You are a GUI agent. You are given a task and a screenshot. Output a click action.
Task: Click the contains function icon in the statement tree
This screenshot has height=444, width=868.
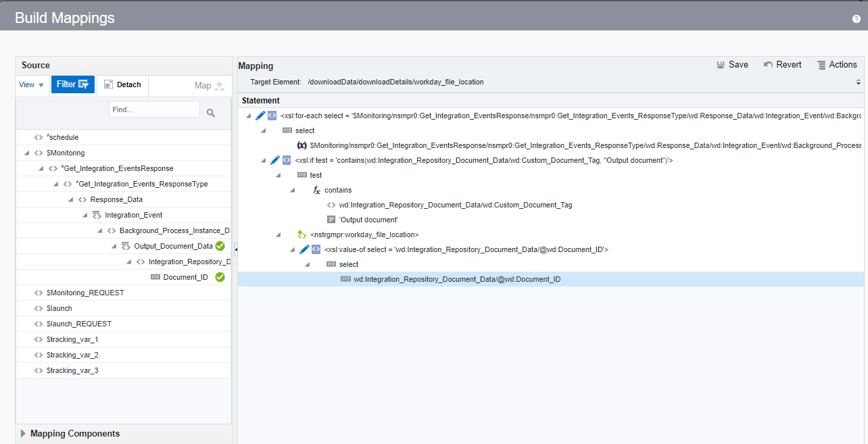(x=316, y=189)
